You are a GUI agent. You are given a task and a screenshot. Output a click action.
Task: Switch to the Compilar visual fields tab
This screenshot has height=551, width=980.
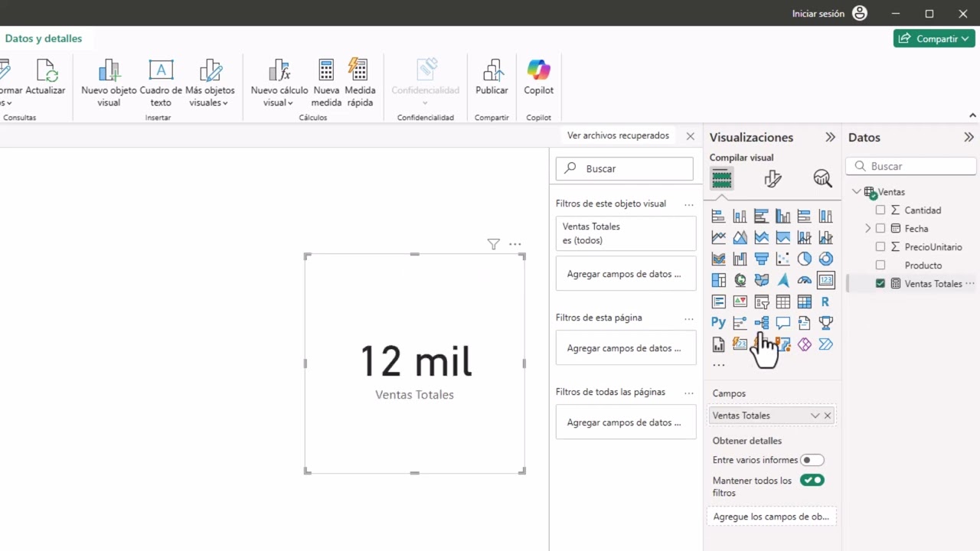coord(721,179)
